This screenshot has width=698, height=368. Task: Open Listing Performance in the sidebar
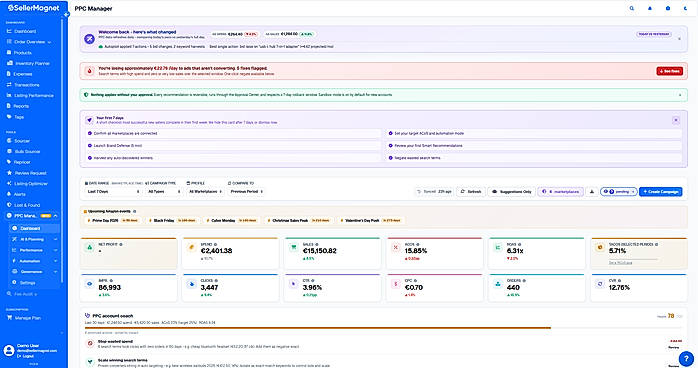pos(30,95)
